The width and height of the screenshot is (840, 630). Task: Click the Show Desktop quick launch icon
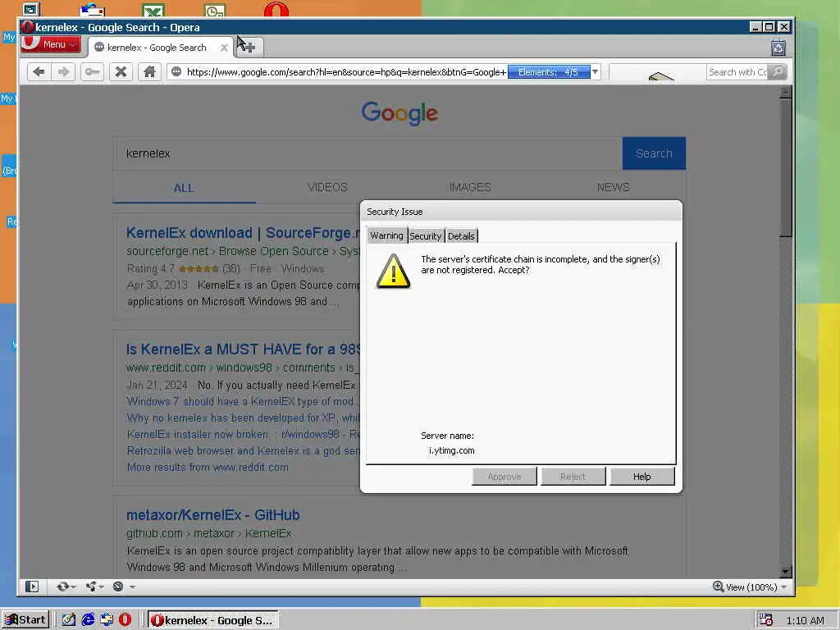[x=69, y=620]
